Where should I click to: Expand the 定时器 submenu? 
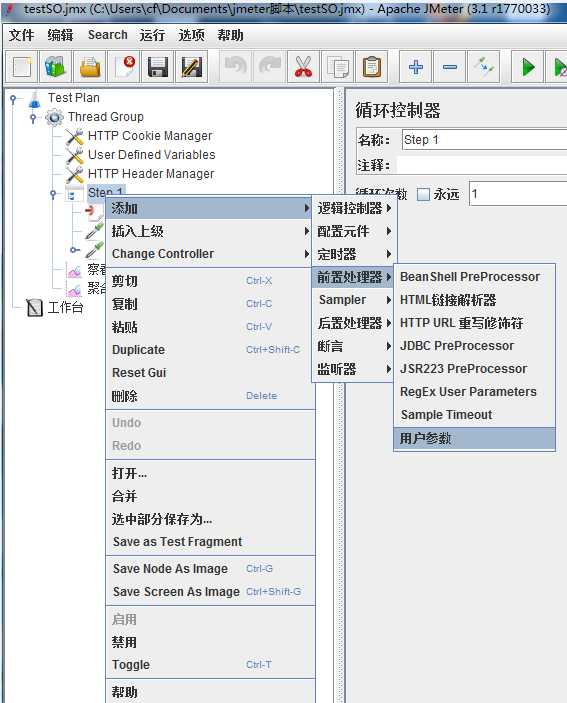tap(355, 254)
